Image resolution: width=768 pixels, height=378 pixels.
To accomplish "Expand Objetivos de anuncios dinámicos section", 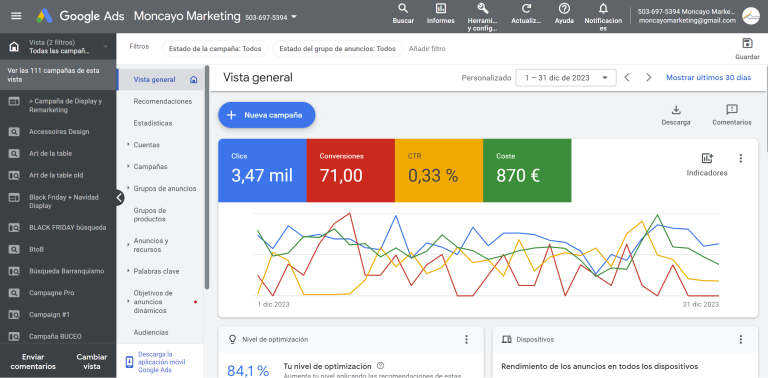I will [128, 302].
